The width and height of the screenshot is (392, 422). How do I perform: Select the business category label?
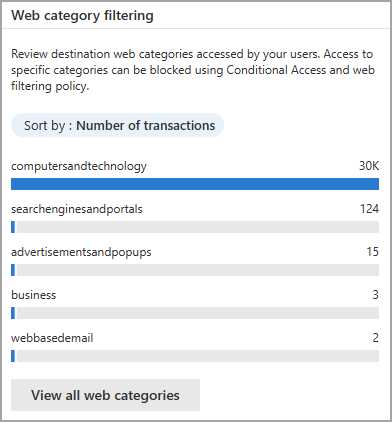pyautogui.click(x=34, y=295)
